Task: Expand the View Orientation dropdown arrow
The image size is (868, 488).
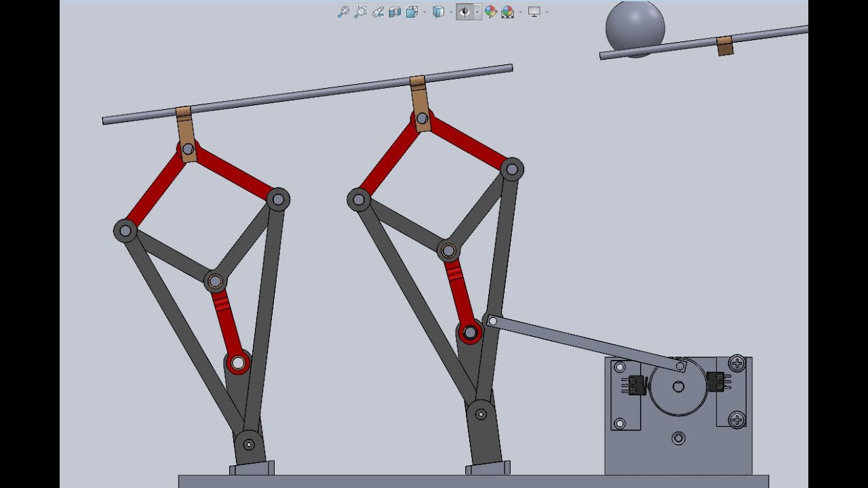Action: [x=425, y=12]
